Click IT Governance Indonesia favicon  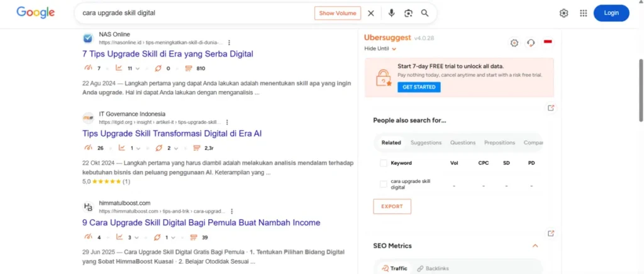[88, 118]
